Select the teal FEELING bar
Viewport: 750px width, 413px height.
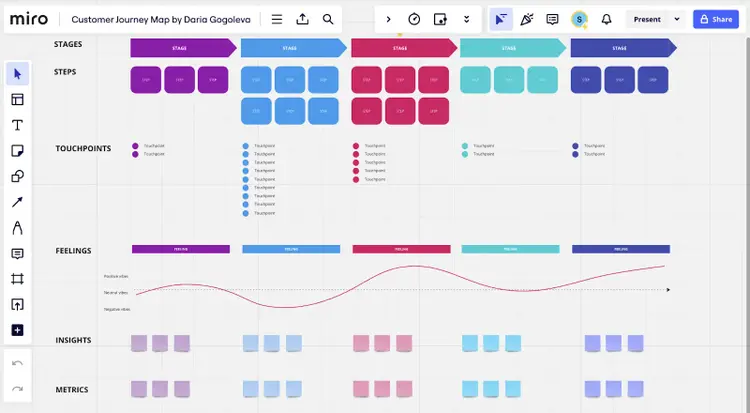pos(510,249)
